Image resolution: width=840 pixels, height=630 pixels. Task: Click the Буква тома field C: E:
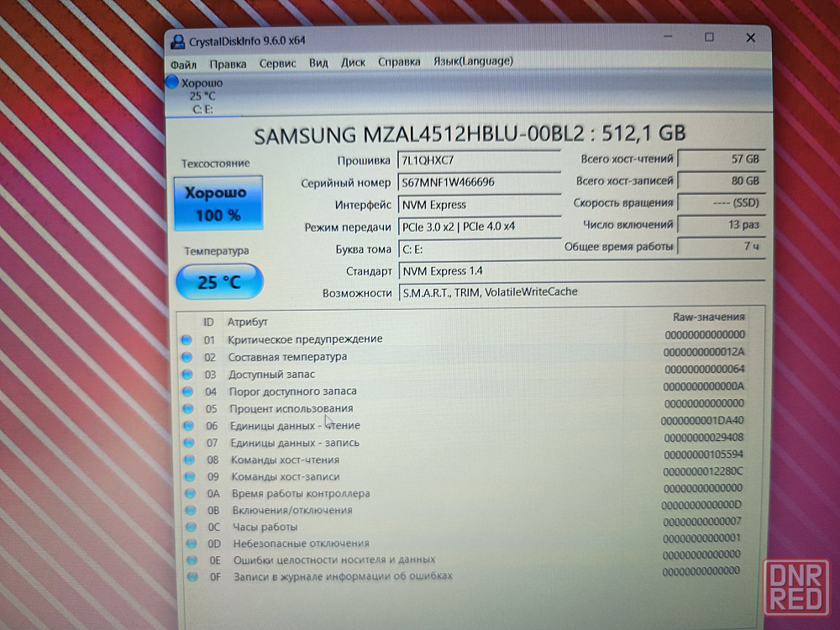pos(479,249)
